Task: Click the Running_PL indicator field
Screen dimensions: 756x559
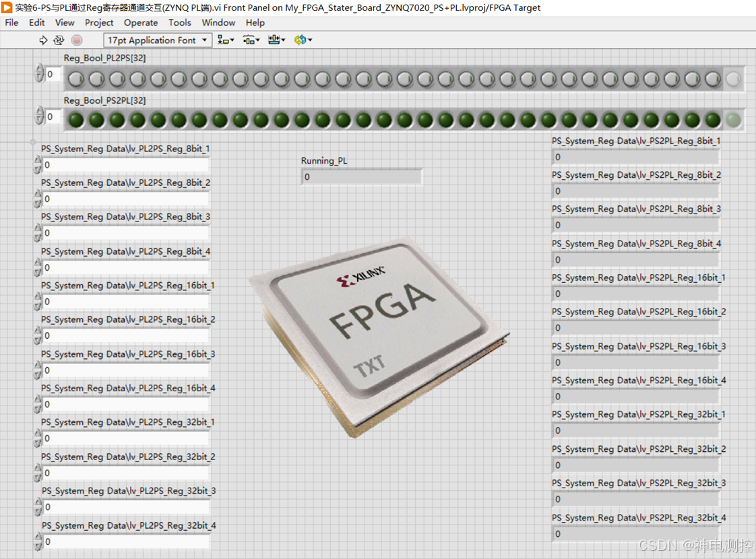Action: click(361, 177)
